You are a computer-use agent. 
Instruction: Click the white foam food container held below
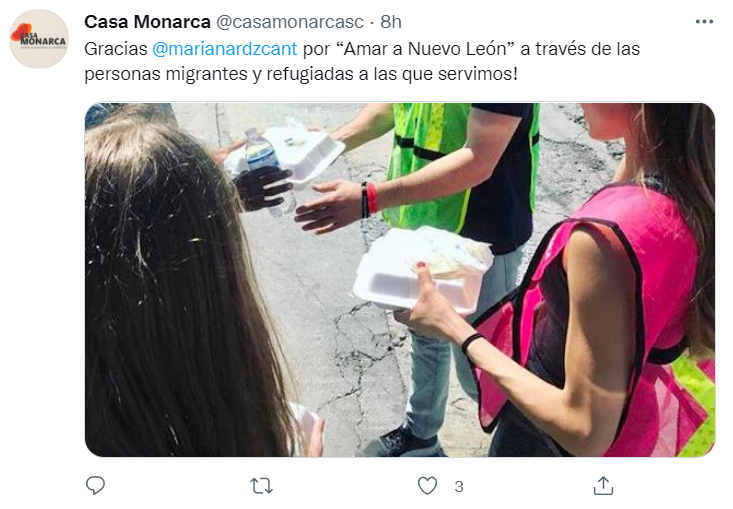pyautogui.click(x=423, y=271)
